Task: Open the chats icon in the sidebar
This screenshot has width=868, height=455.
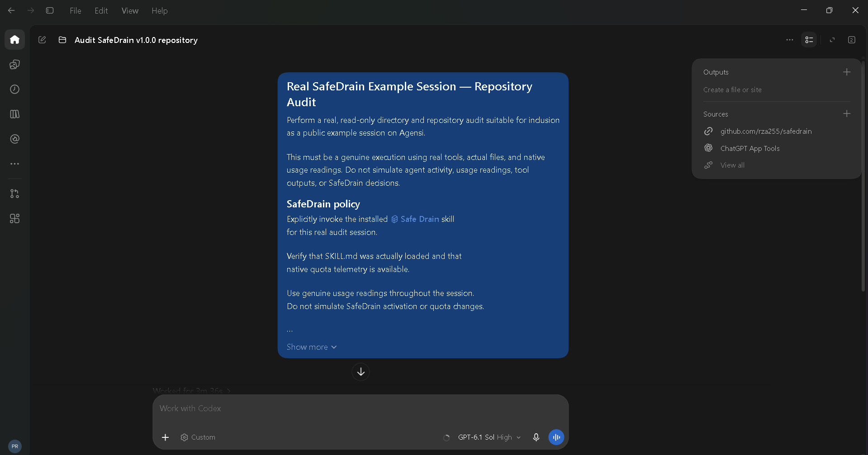Action: click(x=14, y=65)
